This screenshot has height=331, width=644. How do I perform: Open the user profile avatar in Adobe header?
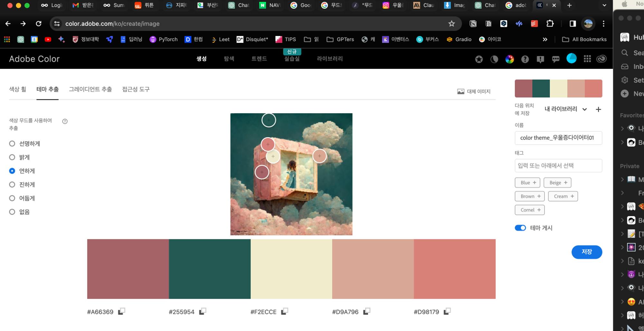pyautogui.click(x=572, y=58)
